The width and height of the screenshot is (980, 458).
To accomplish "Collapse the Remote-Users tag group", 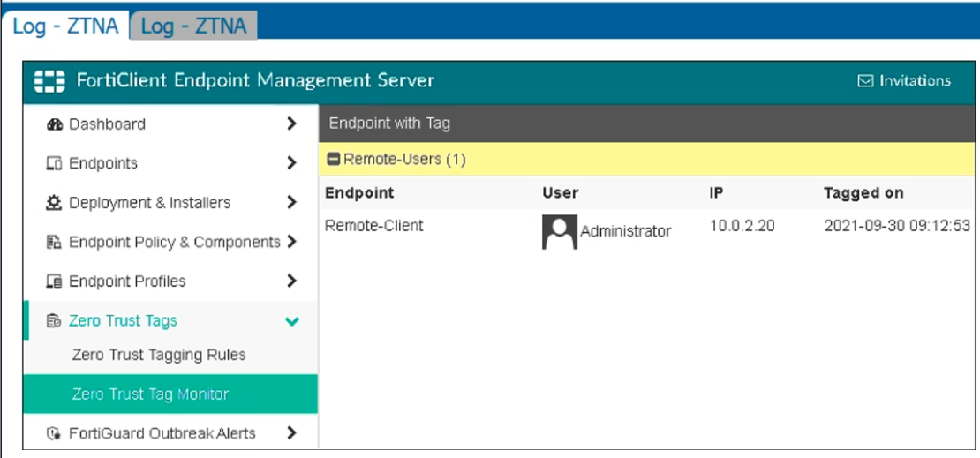I will pos(334,160).
